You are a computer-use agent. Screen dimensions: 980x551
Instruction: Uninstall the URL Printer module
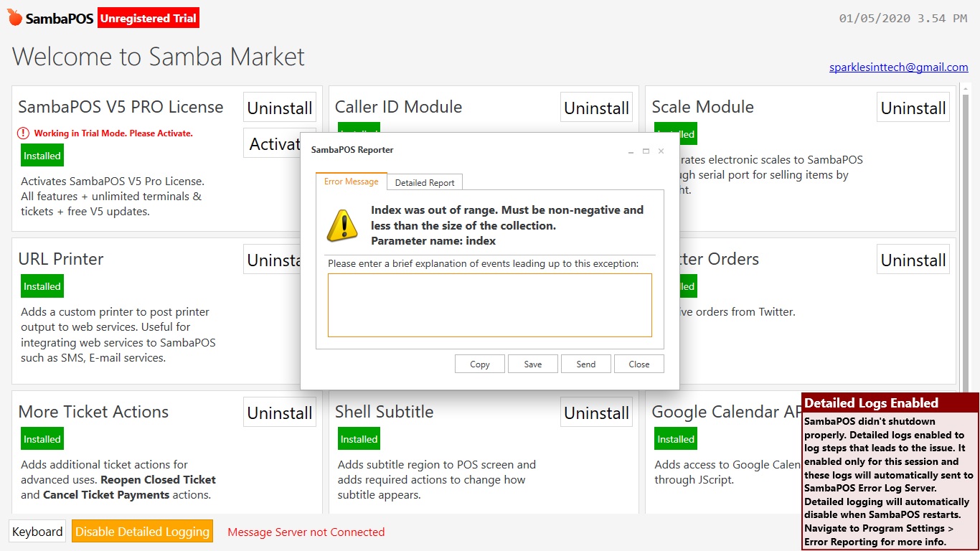point(273,260)
